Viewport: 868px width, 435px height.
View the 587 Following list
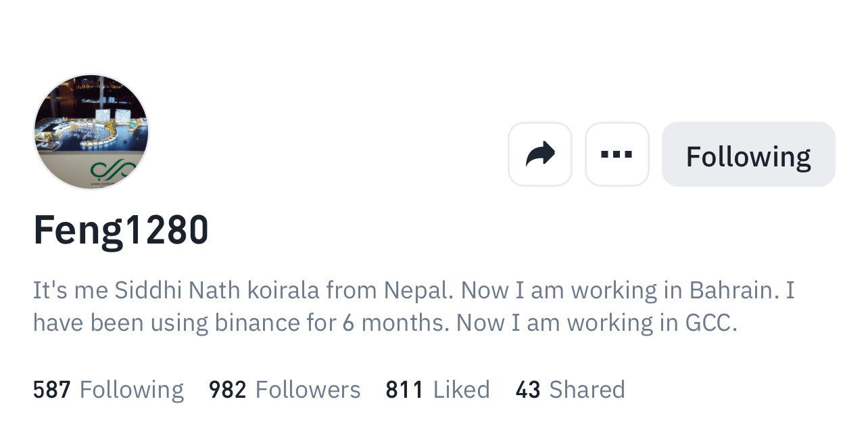coord(108,390)
